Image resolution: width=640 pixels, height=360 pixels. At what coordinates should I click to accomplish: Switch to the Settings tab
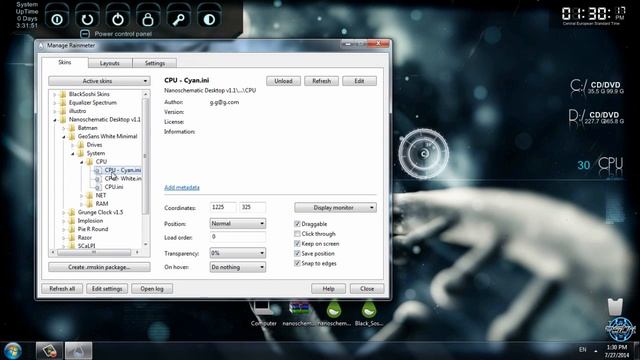click(x=155, y=63)
